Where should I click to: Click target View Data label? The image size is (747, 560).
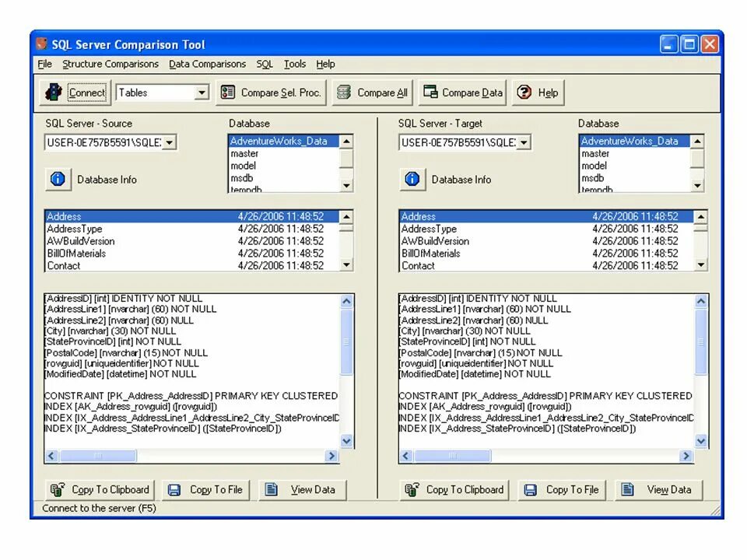(669, 489)
